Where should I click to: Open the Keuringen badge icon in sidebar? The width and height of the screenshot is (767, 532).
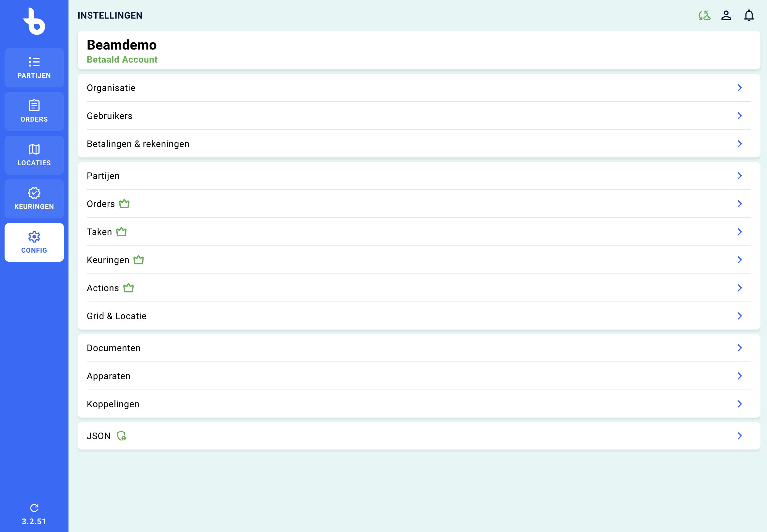[34, 193]
